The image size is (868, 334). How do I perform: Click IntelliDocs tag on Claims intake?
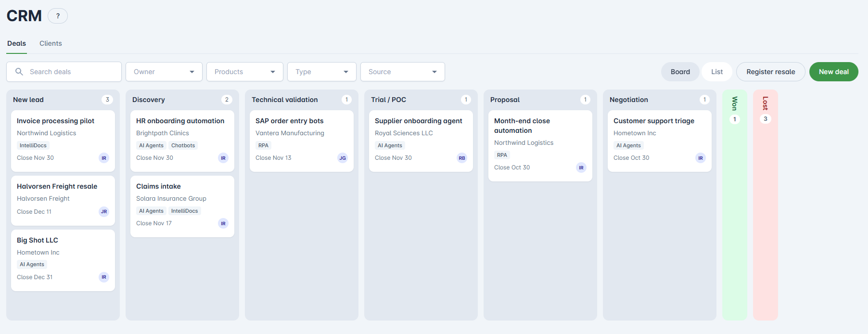click(x=184, y=211)
